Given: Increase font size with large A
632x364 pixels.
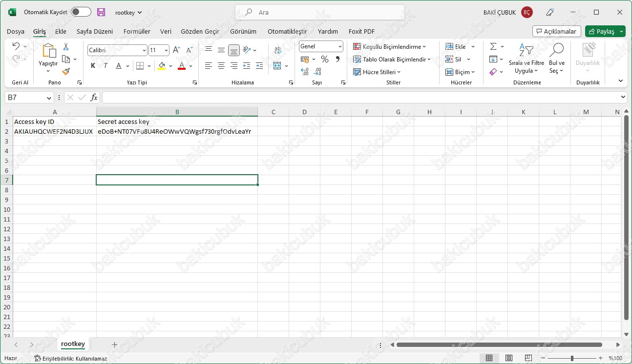Looking at the screenshot, I should [x=177, y=50].
